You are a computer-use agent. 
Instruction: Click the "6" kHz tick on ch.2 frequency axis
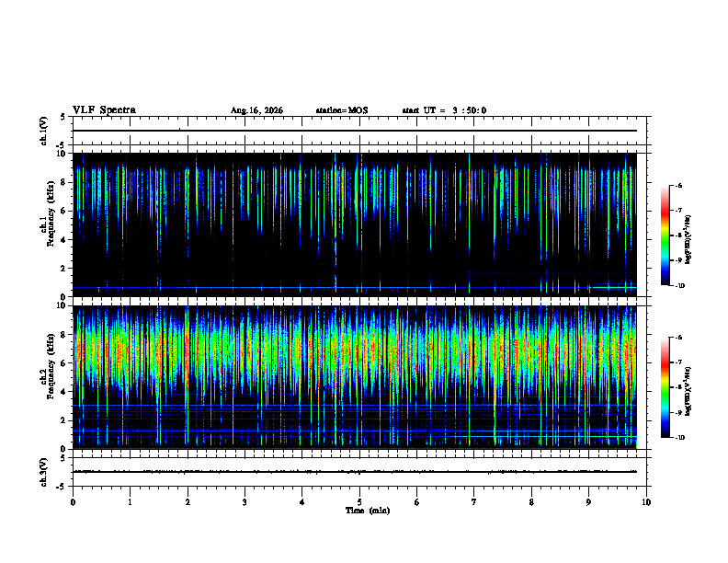tap(63, 363)
